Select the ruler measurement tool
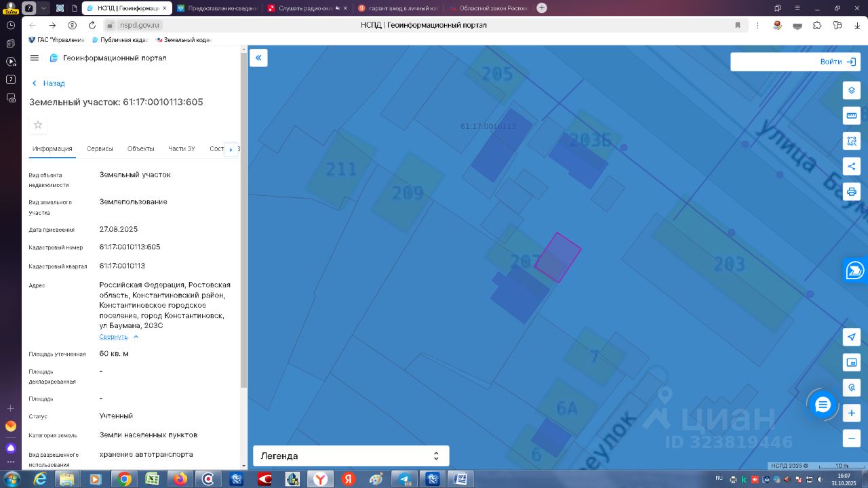The height and width of the screenshot is (488, 868). point(852,115)
